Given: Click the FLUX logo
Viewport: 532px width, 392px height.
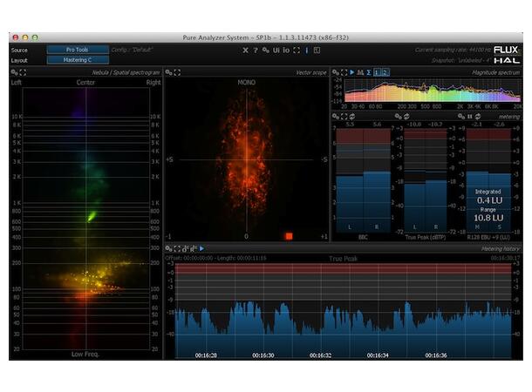Looking at the screenshot, I should (506, 51).
